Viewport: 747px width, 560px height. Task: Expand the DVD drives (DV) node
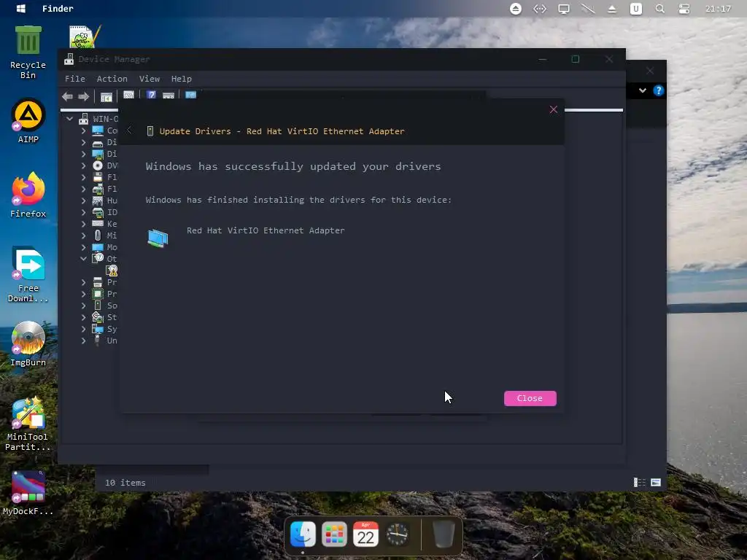point(83,166)
